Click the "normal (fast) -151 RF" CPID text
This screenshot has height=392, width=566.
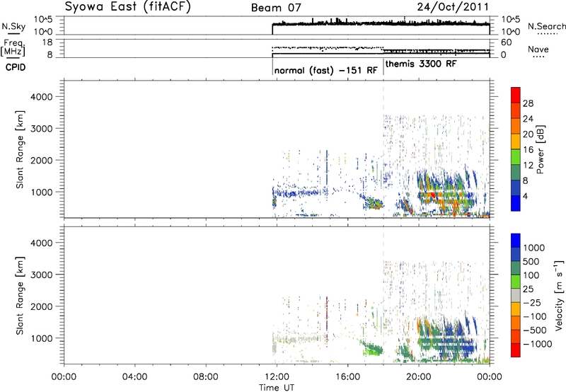point(326,70)
